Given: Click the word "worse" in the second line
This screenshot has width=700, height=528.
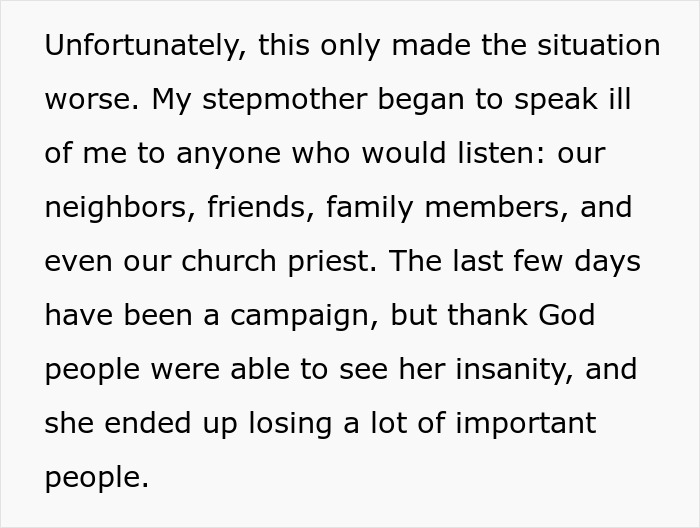Looking at the screenshot, I should coord(92,99).
